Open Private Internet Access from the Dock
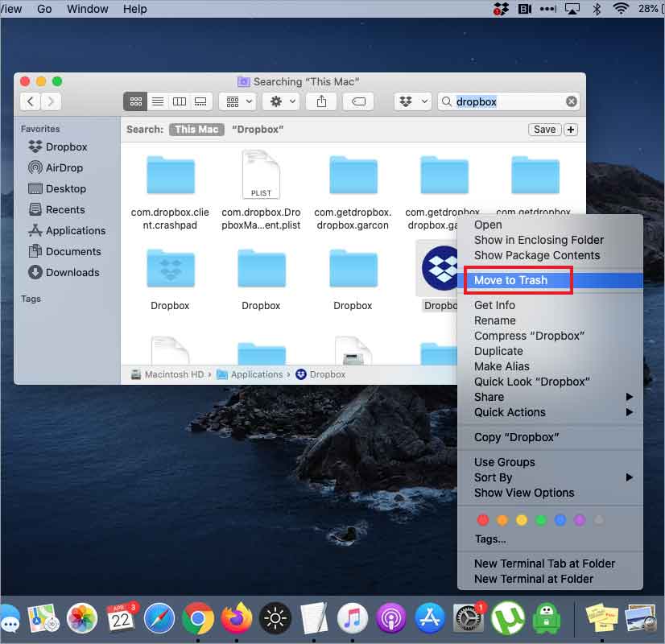This screenshot has width=665, height=644. click(546, 619)
